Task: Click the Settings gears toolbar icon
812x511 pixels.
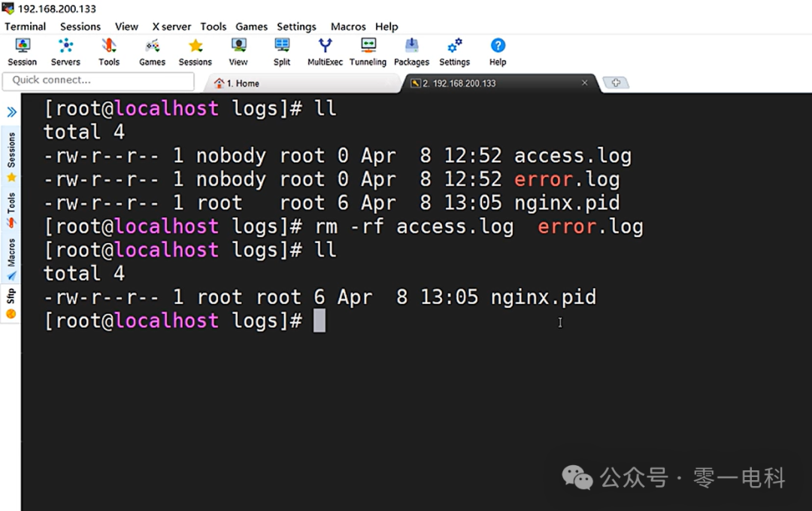Action: coord(454,52)
